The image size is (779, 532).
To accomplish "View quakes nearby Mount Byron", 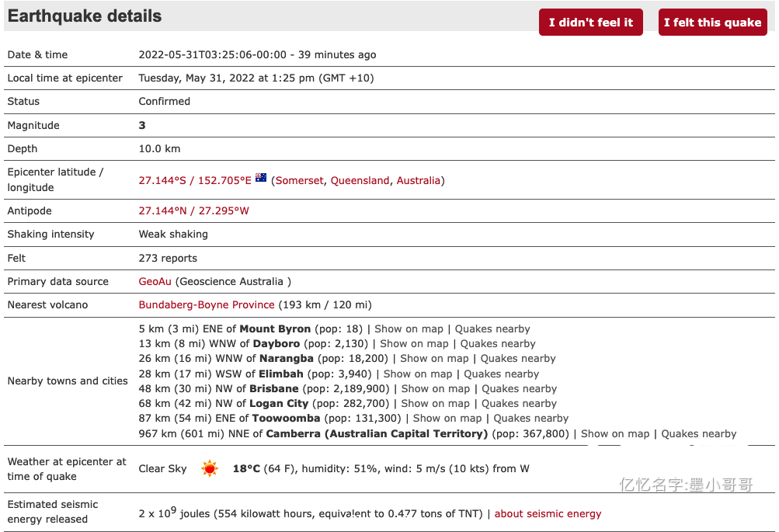I will (492, 329).
